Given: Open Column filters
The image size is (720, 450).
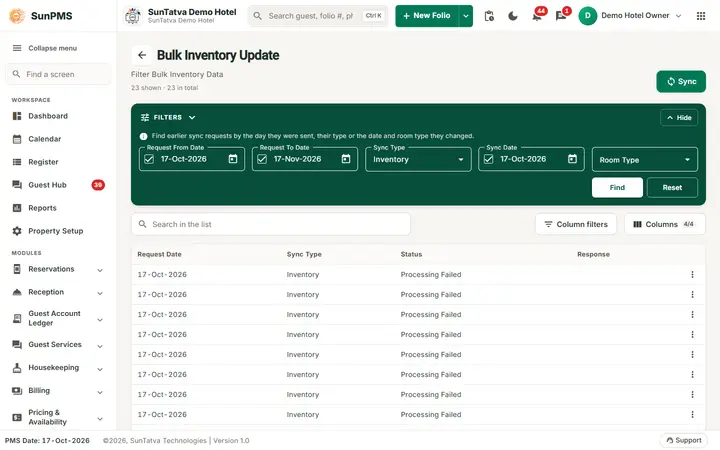Looking at the screenshot, I should tap(575, 224).
